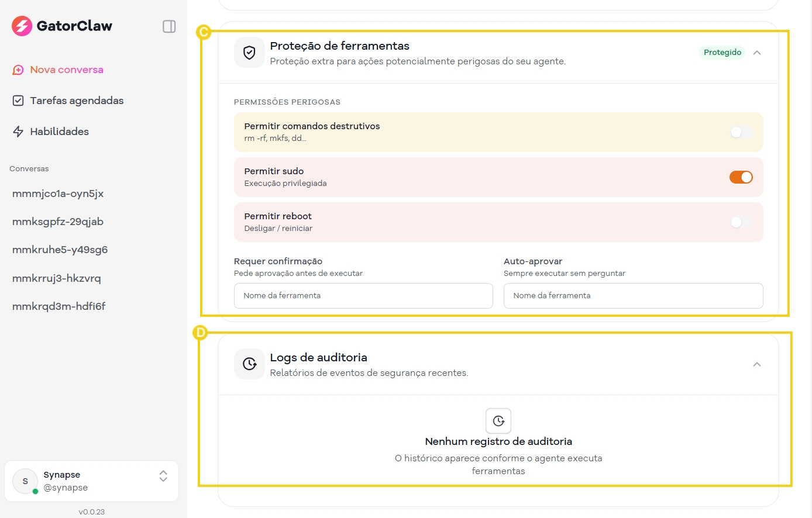Click the Protegido status badge

[x=721, y=52]
